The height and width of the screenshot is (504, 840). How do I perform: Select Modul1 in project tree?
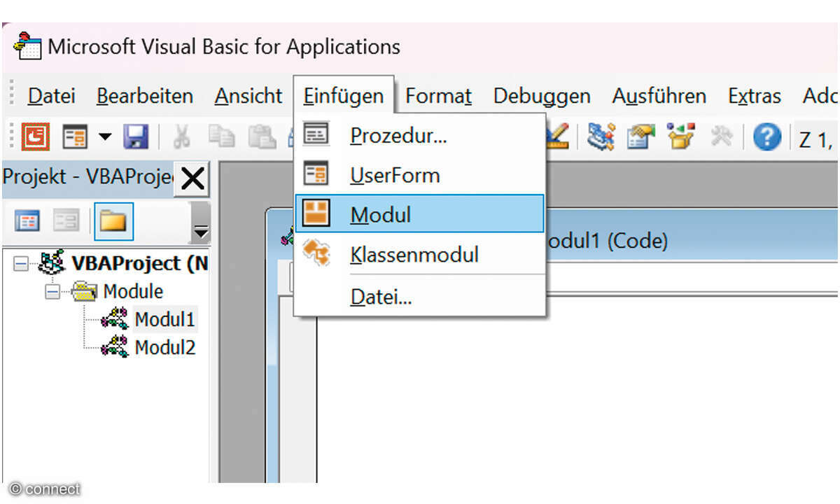164,319
